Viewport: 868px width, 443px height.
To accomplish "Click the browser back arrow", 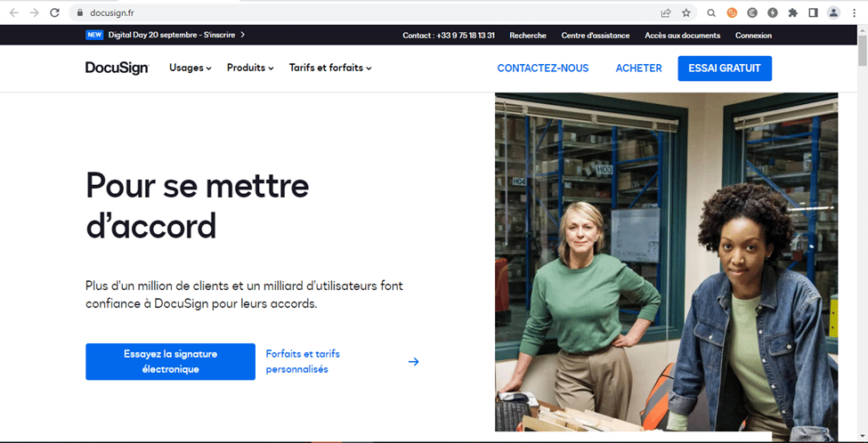I will click(14, 12).
